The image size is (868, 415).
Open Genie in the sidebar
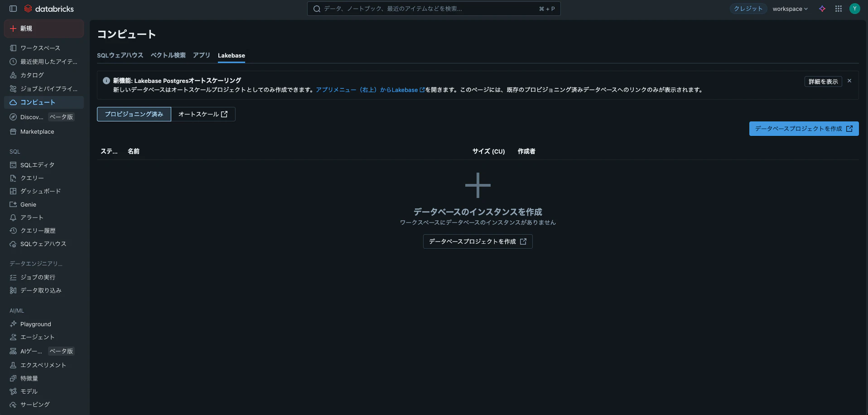click(x=44, y=204)
